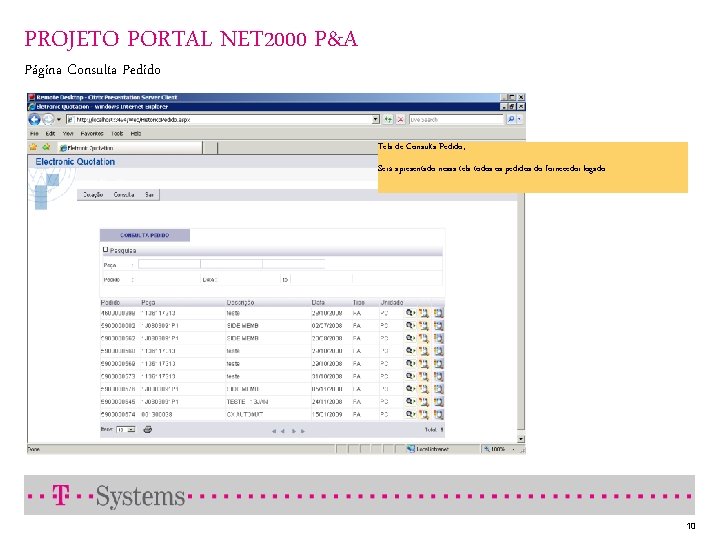Click the Pedido search field

(x=168, y=279)
